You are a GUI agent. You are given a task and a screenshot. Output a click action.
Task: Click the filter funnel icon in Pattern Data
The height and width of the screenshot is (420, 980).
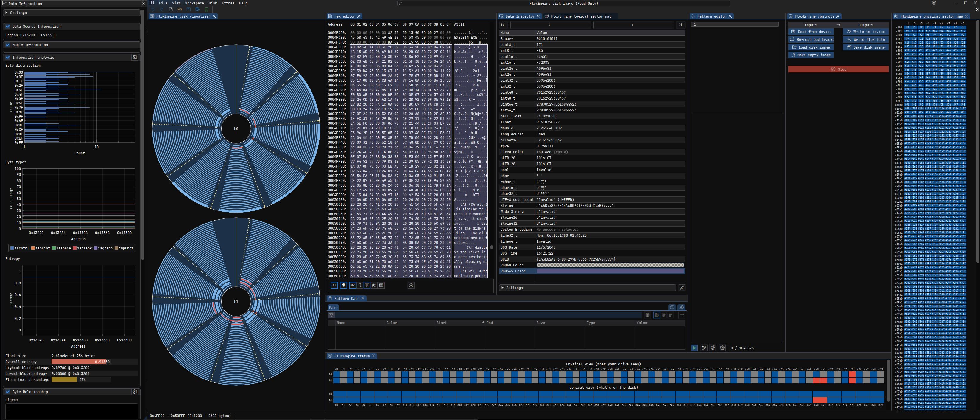[331, 315]
